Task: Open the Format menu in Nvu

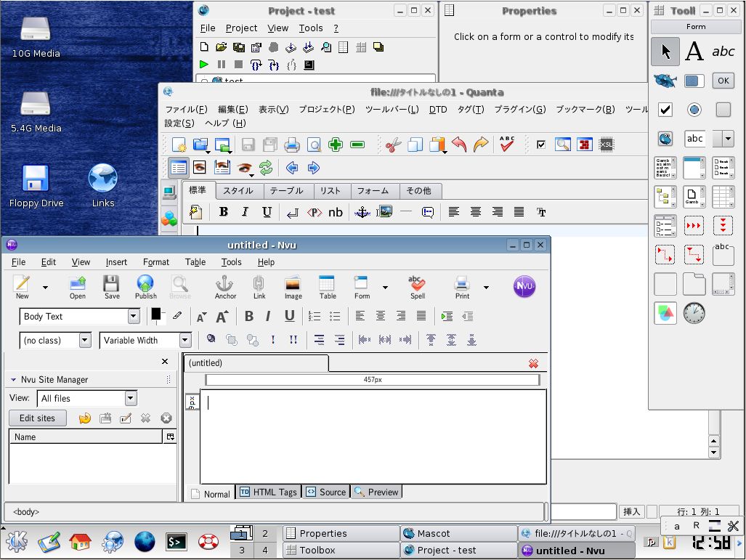Action: pos(156,262)
